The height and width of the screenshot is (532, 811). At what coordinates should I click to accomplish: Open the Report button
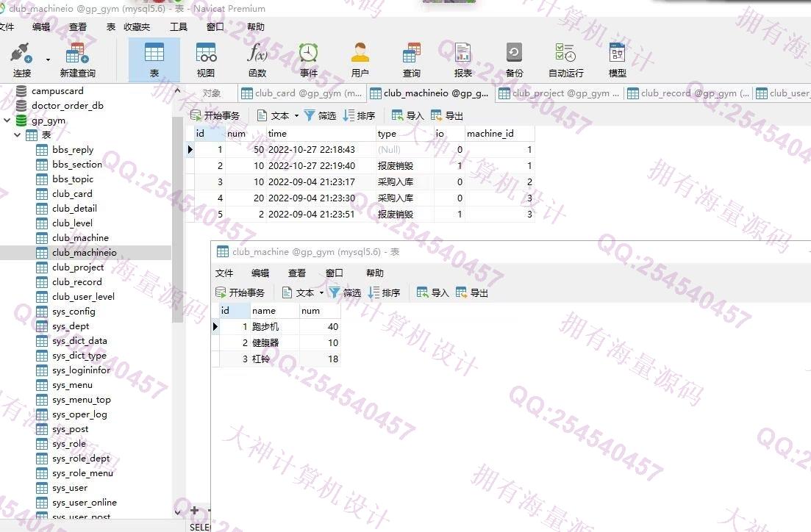(463, 60)
